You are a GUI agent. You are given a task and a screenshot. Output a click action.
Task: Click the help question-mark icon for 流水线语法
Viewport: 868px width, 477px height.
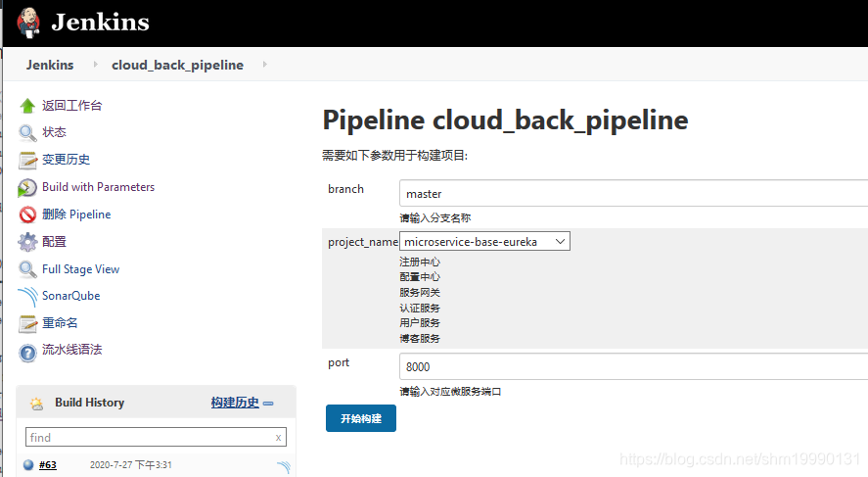pyautogui.click(x=27, y=353)
